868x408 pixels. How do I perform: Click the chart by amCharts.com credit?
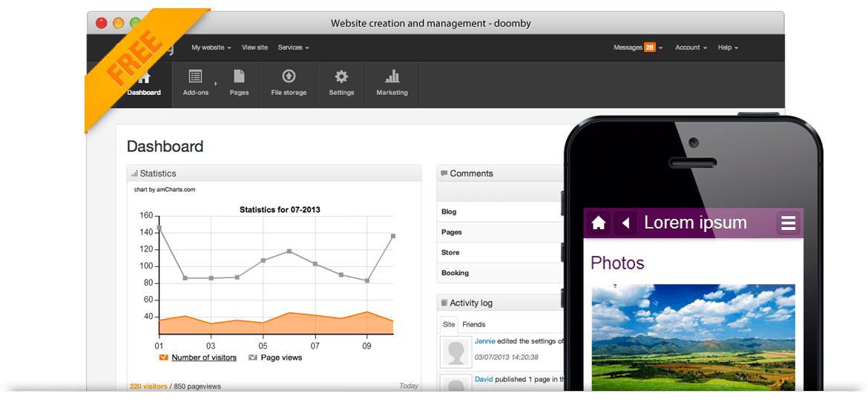165,189
